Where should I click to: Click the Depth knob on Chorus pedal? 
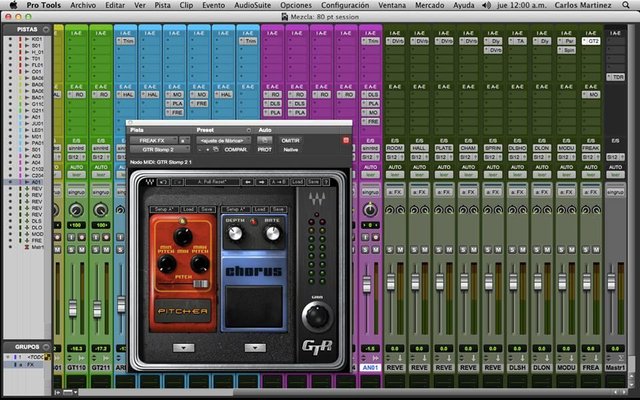point(235,233)
